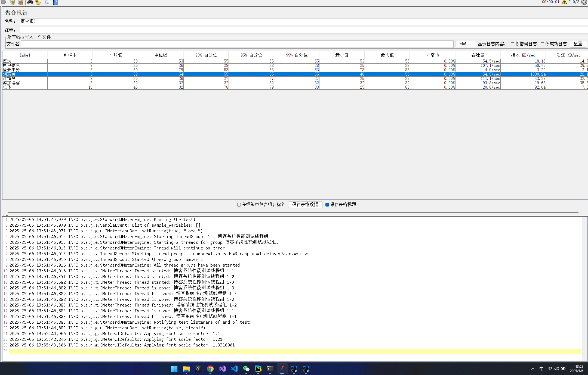Enable the 仅错误日志 checkbox
The image size is (588, 375).
tap(512, 44)
